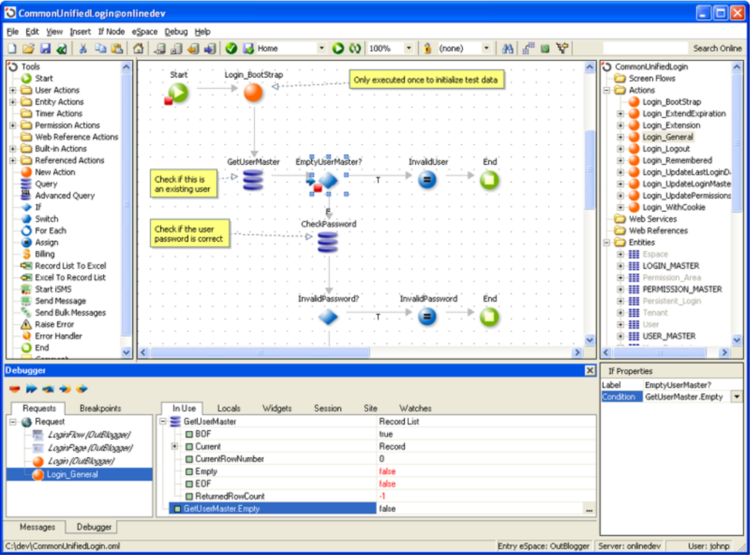Click the Home toolbar icon
The image size is (750, 555).
click(x=138, y=48)
